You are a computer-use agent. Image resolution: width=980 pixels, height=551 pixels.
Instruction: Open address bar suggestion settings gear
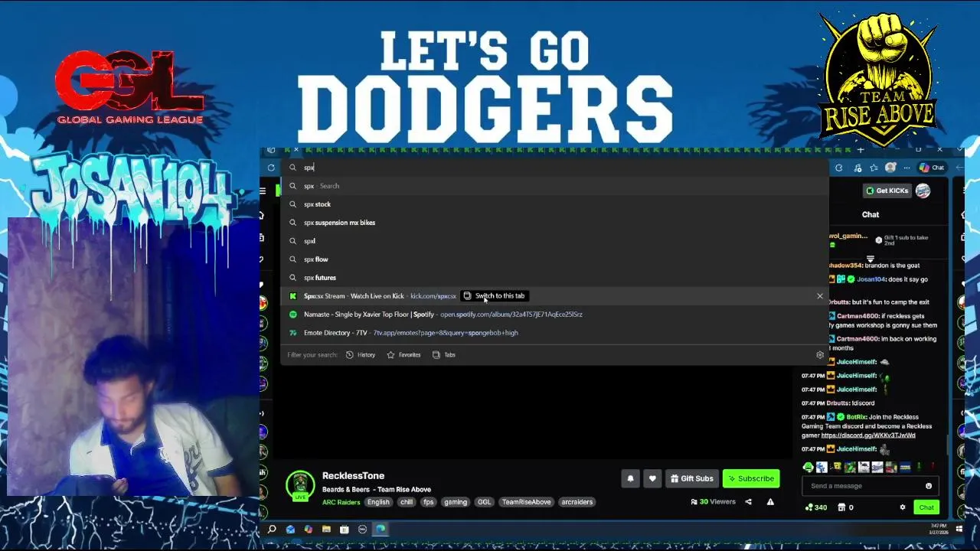(820, 355)
